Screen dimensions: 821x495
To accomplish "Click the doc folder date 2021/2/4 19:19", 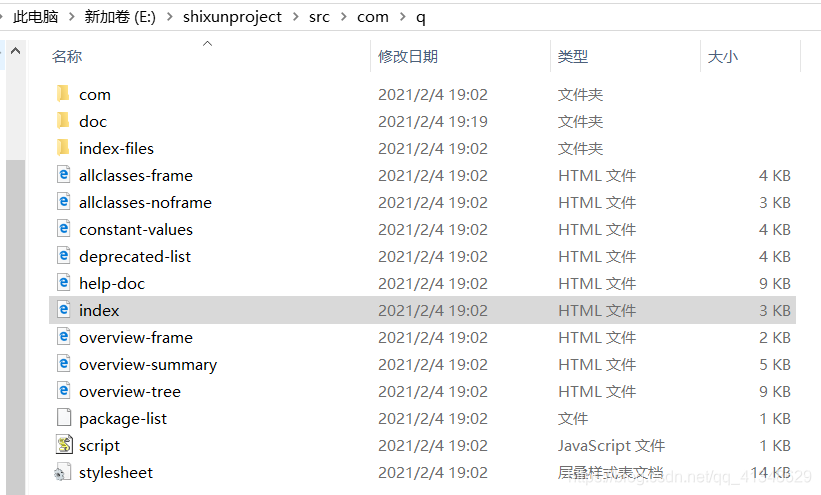I will point(432,122).
